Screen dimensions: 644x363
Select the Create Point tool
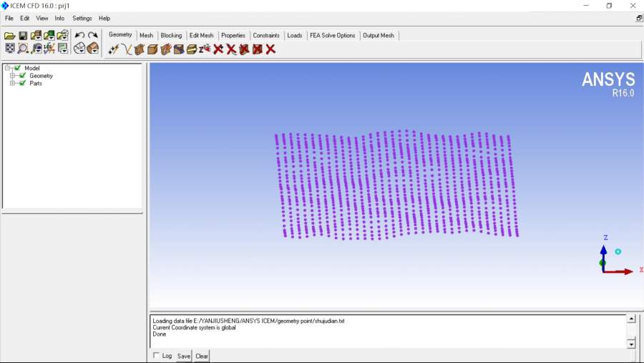[x=113, y=49]
